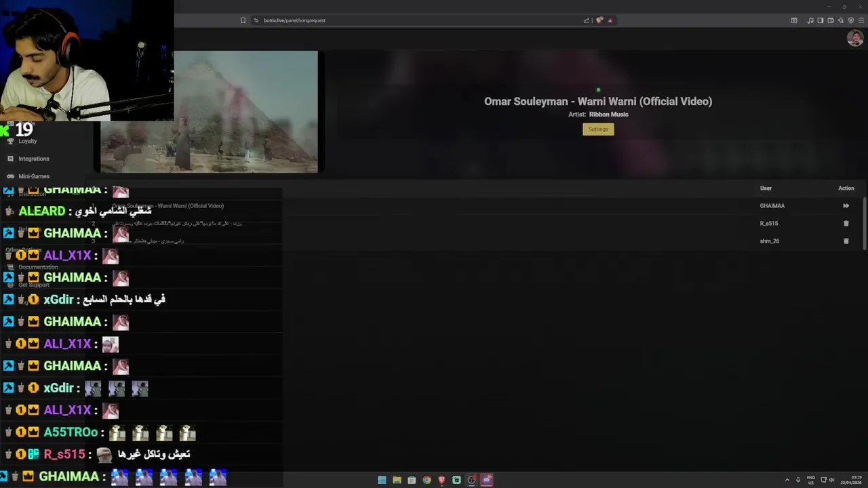Open the browser hamburger menu

(x=861, y=20)
